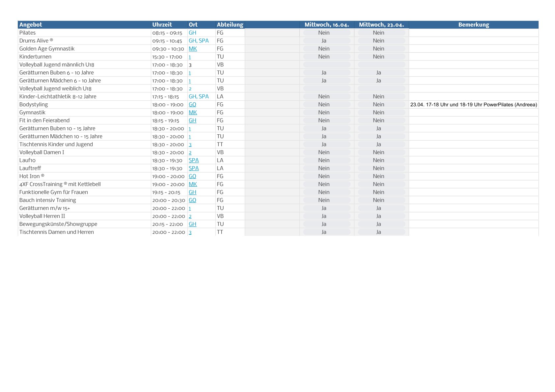Open GH, SPA link for Kinder-Leichtathletik 8-12 Jahre
Viewport: 555px width, 392px height.
199,96
